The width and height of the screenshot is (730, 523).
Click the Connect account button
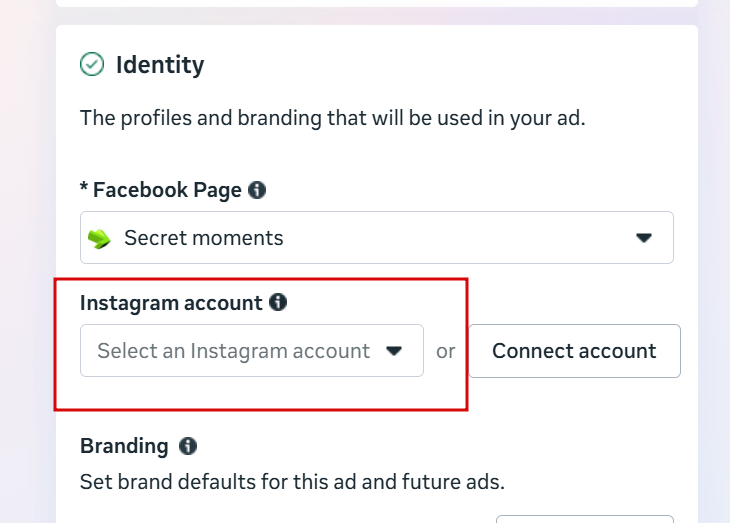(x=575, y=351)
